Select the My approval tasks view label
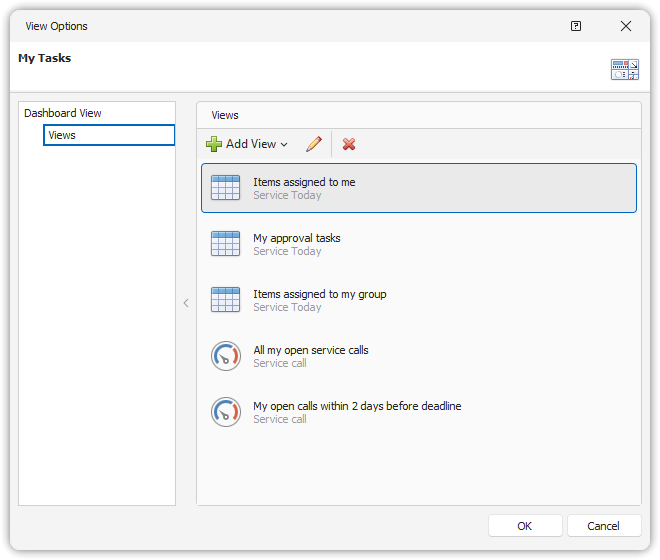The image size is (660, 560). coord(297,238)
